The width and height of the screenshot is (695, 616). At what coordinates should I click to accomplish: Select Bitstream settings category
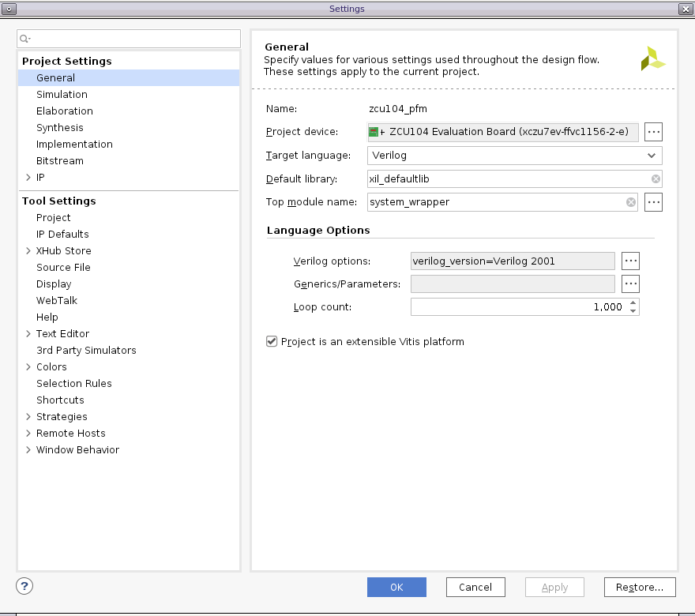(59, 161)
